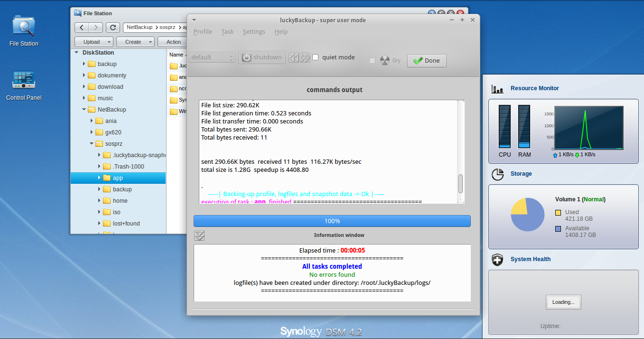Go forward in File Station navigation
Viewport: 644px width, 339px height.
click(96, 28)
